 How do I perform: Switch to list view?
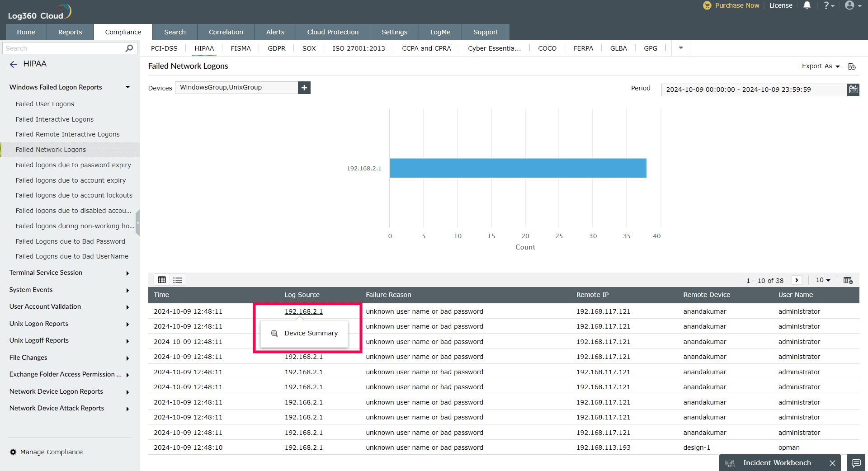[178, 280]
